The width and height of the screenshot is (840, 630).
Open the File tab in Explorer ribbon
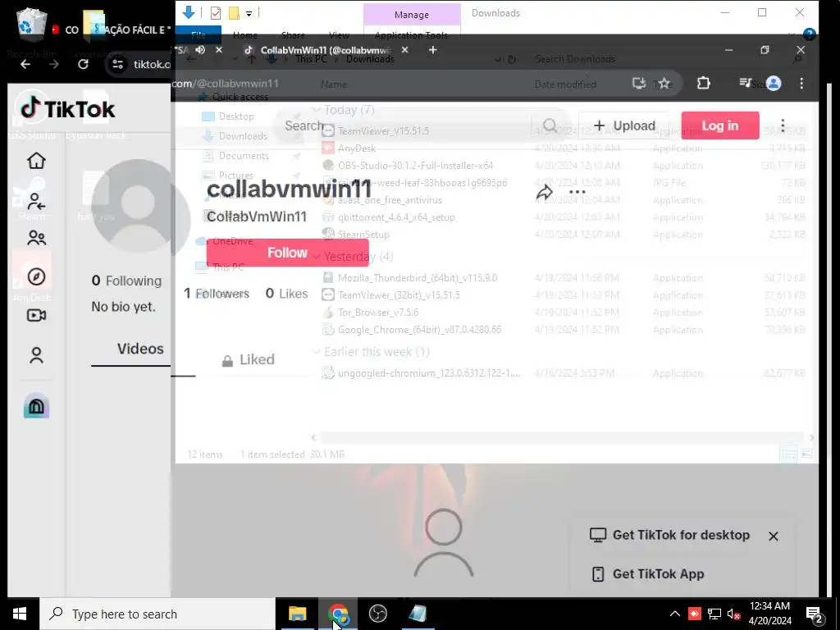click(x=199, y=35)
